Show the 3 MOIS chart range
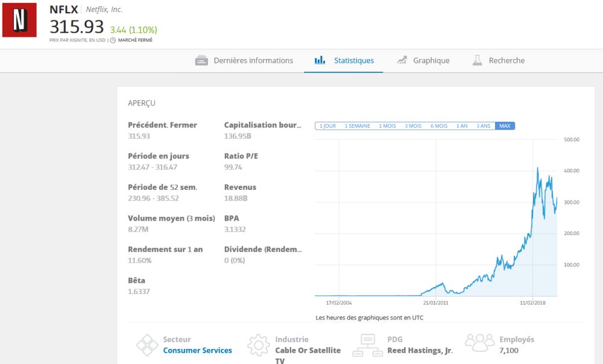603x364 pixels. point(413,126)
